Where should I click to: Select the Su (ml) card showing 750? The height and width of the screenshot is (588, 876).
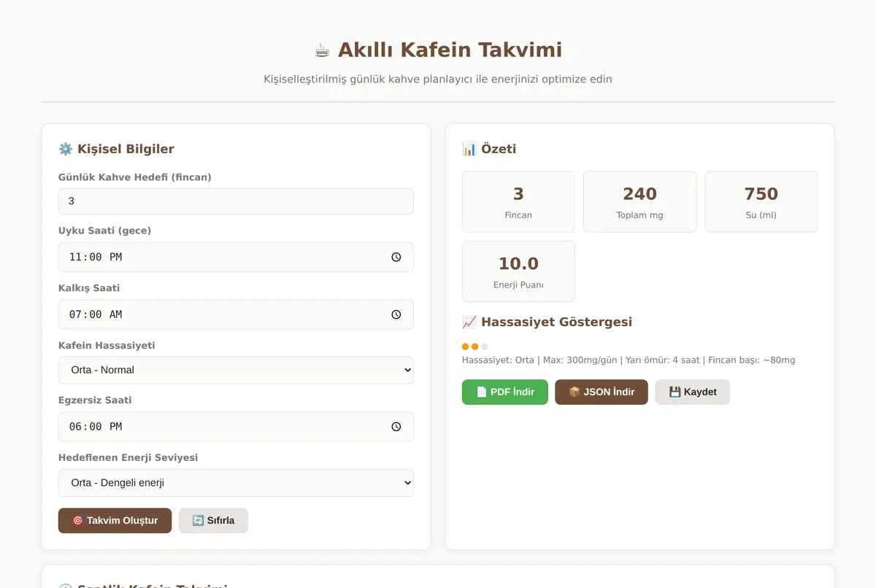pos(761,202)
